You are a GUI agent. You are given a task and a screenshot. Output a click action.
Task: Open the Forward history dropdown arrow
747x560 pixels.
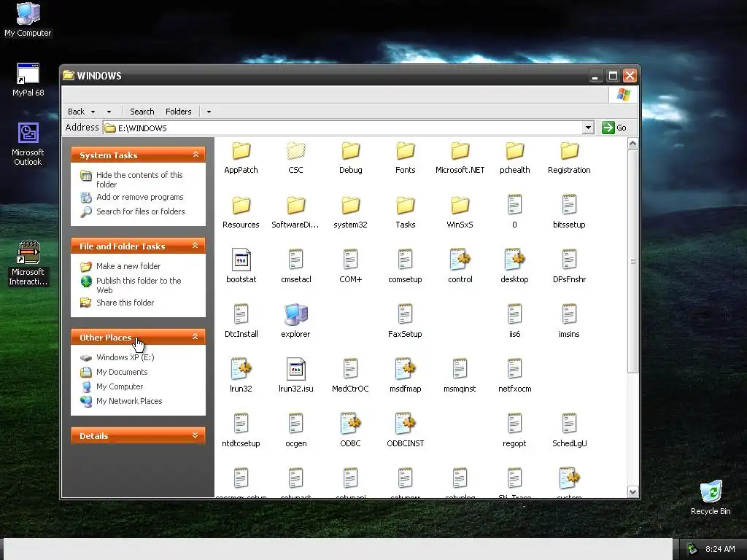[109, 112]
